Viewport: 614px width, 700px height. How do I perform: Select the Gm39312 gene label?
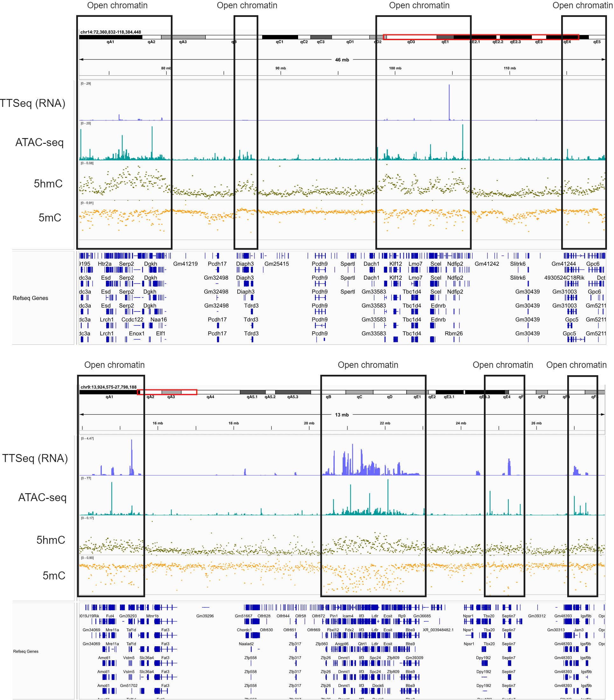pyautogui.click(x=537, y=616)
